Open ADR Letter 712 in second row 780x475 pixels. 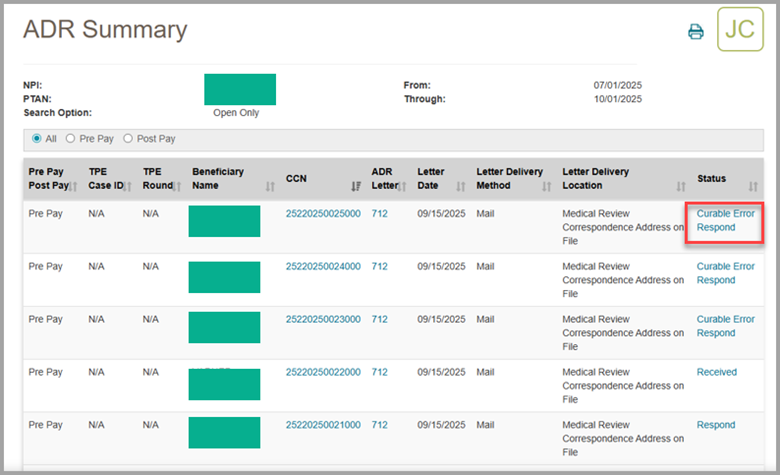coord(379,267)
